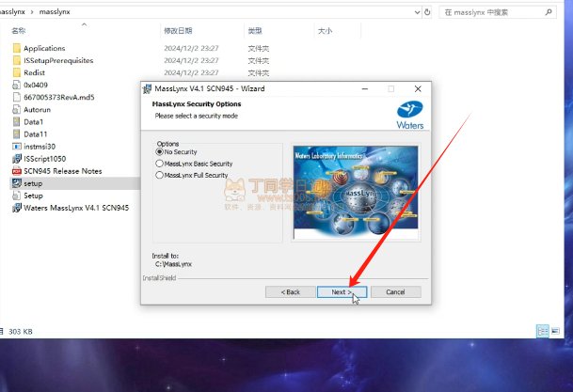Sort files by the 类型 column header

pyautogui.click(x=255, y=31)
